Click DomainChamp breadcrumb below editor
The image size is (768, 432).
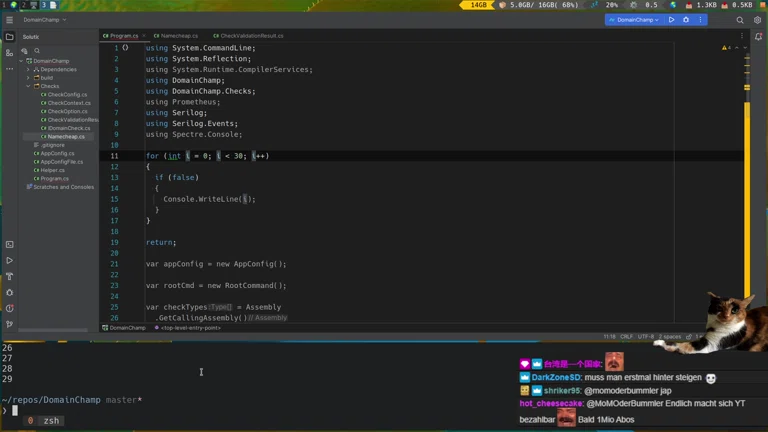(x=124, y=328)
